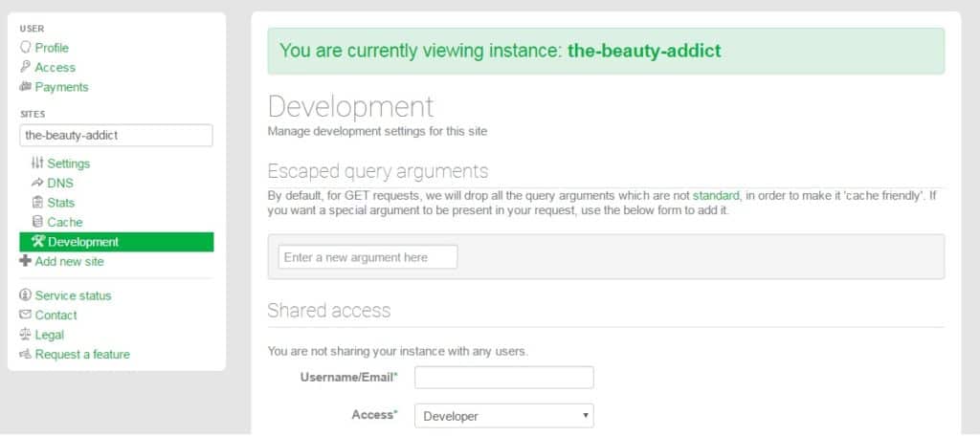Click the Service status info icon
The width and height of the screenshot is (980, 436).
[x=25, y=294]
